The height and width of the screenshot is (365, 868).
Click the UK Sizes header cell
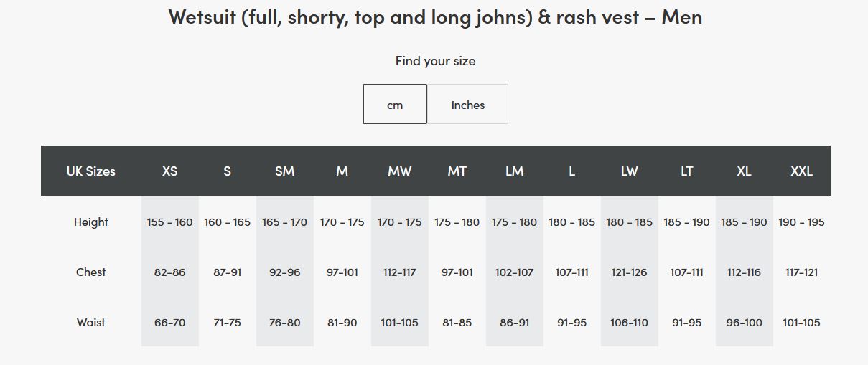click(x=90, y=171)
